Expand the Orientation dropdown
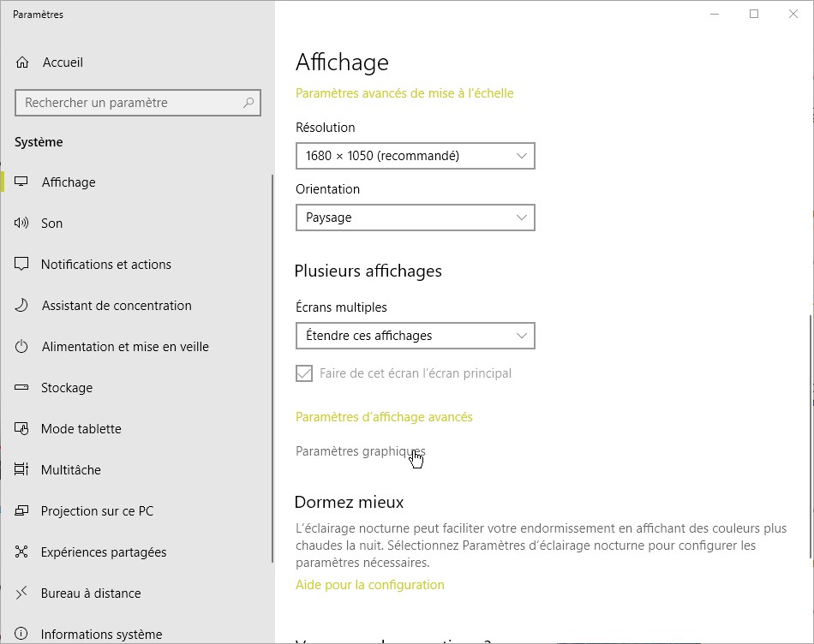The height and width of the screenshot is (644, 814). tap(415, 218)
